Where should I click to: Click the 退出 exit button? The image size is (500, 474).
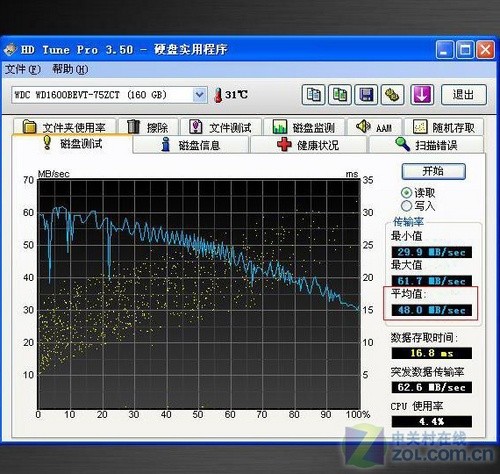pyautogui.click(x=464, y=95)
